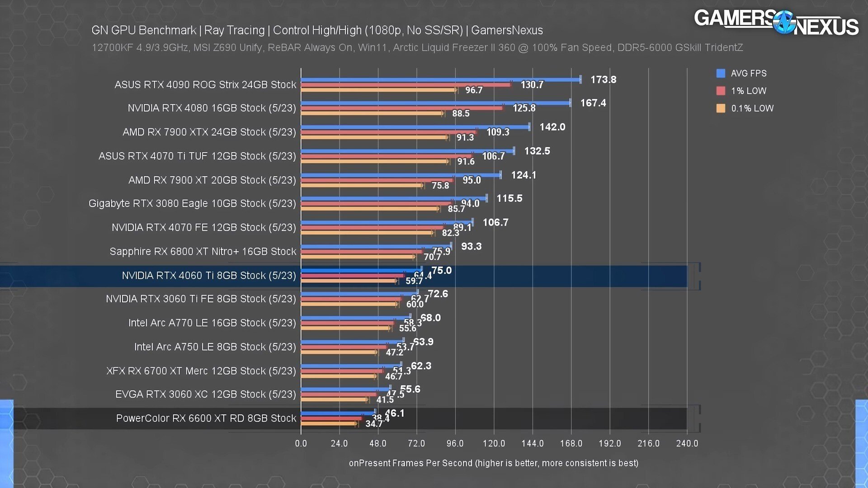Click the 144.0 x-axis tick label
868x488 pixels.
coord(533,443)
